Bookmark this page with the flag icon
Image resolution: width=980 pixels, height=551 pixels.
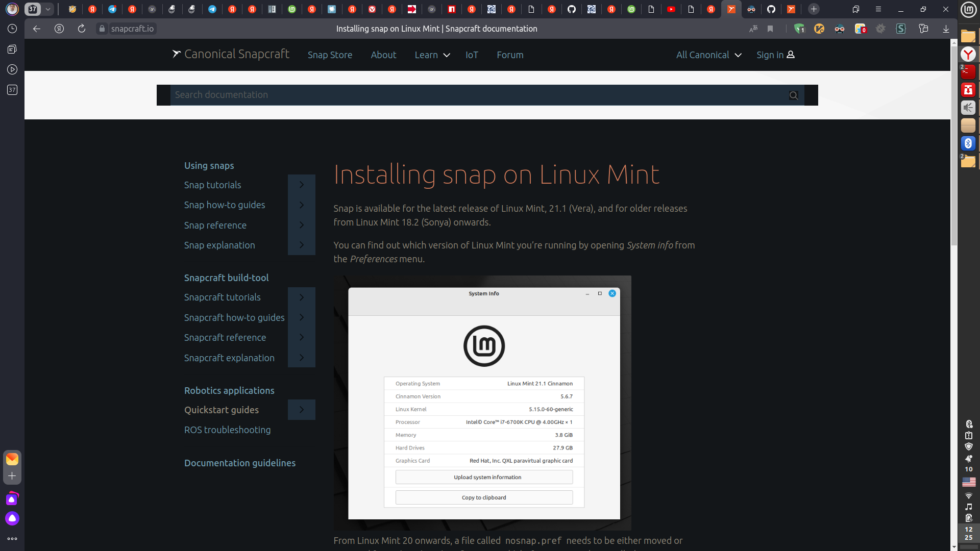(771, 29)
